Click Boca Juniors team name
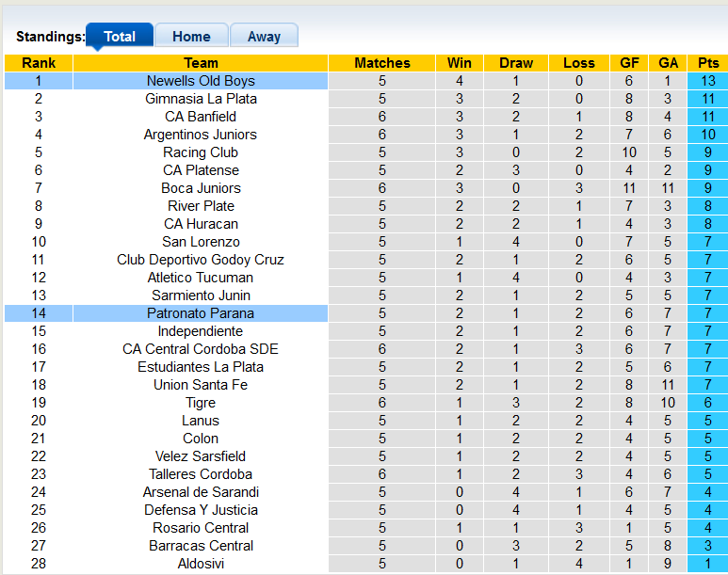The image size is (728, 575). pos(201,188)
